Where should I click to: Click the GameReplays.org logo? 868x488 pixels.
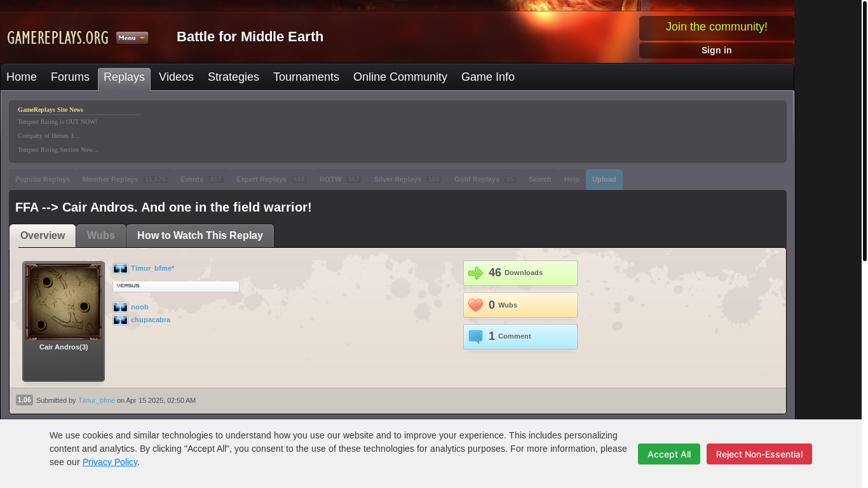point(58,37)
